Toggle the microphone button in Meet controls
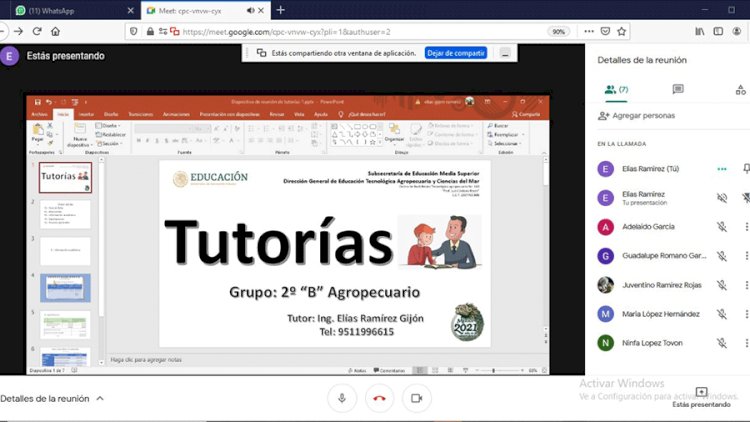750x422 pixels. (342, 398)
